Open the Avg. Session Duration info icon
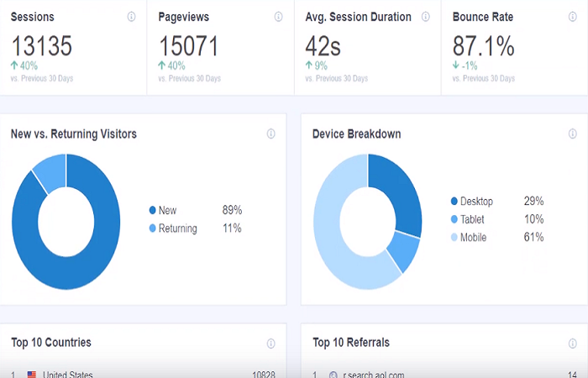This screenshot has width=588, height=378. click(x=426, y=17)
